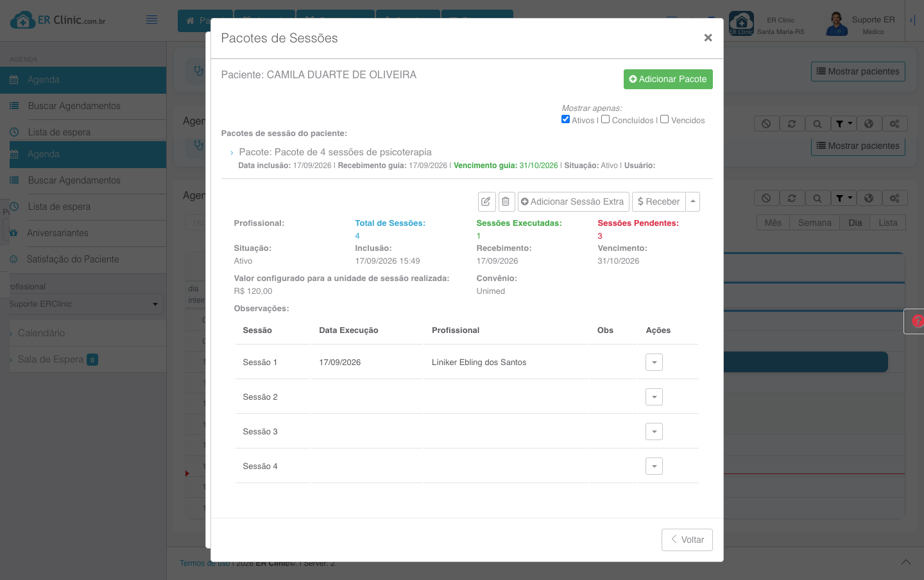Toggle the Vencidos checkbox
The height and width of the screenshot is (580, 924).
pyautogui.click(x=665, y=119)
